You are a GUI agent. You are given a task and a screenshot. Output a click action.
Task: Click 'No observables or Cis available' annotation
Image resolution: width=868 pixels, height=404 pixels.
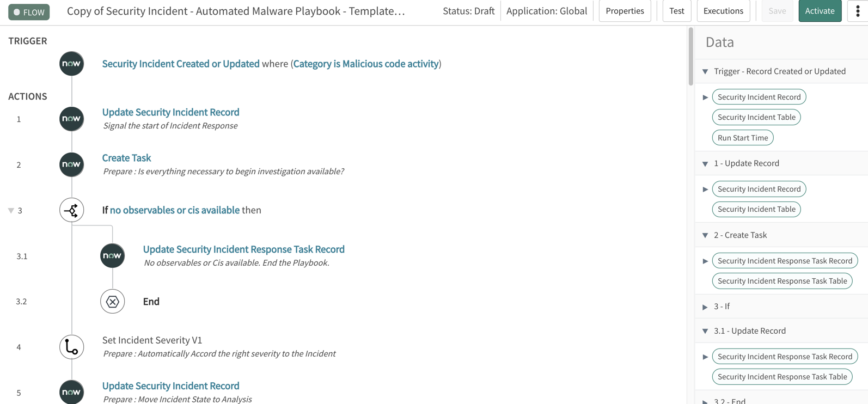(x=236, y=263)
